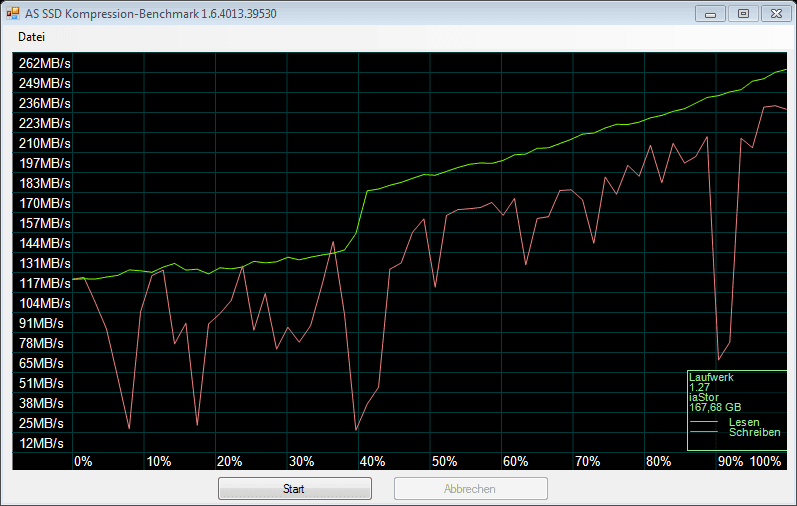Click the window title text

(x=151, y=14)
